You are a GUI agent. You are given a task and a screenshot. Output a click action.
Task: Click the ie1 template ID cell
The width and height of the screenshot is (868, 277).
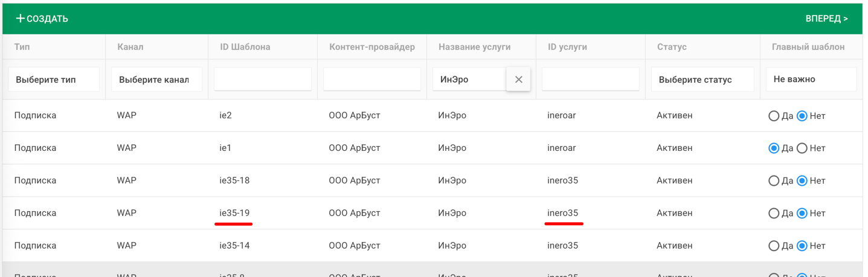pyautogui.click(x=225, y=148)
